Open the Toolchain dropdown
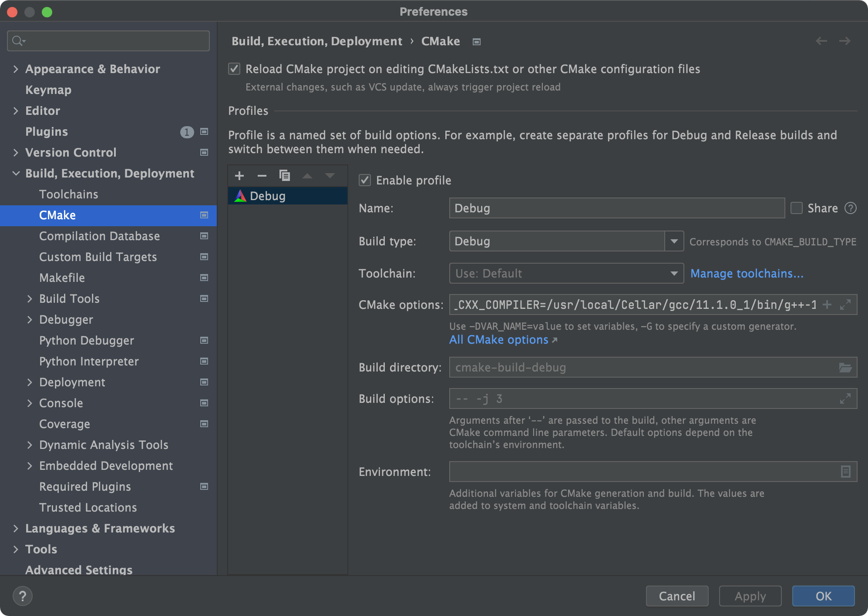The width and height of the screenshot is (868, 616). tap(674, 273)
